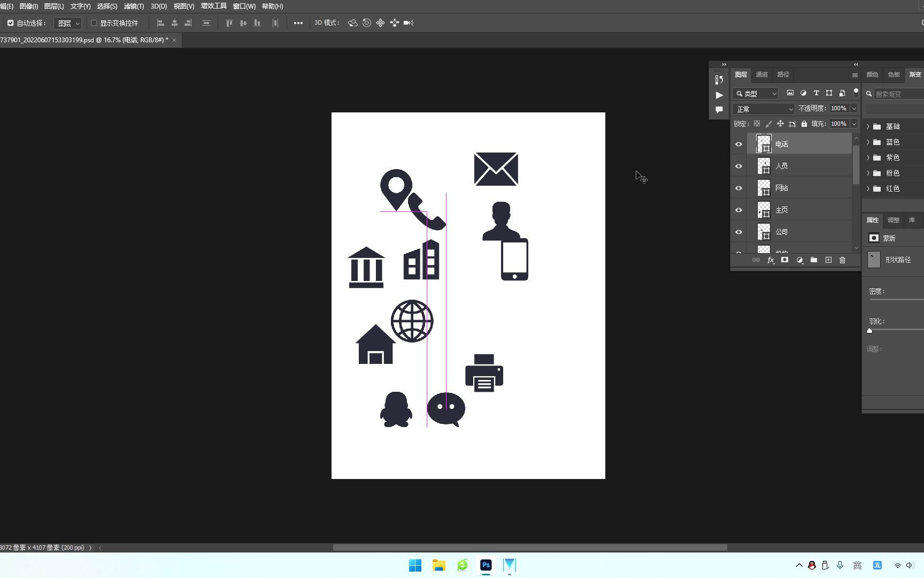The width and height of the screenshot is (924, 578).
Task: Click the 形状路径 shape path thumbnail
Action: pos(874,260)
